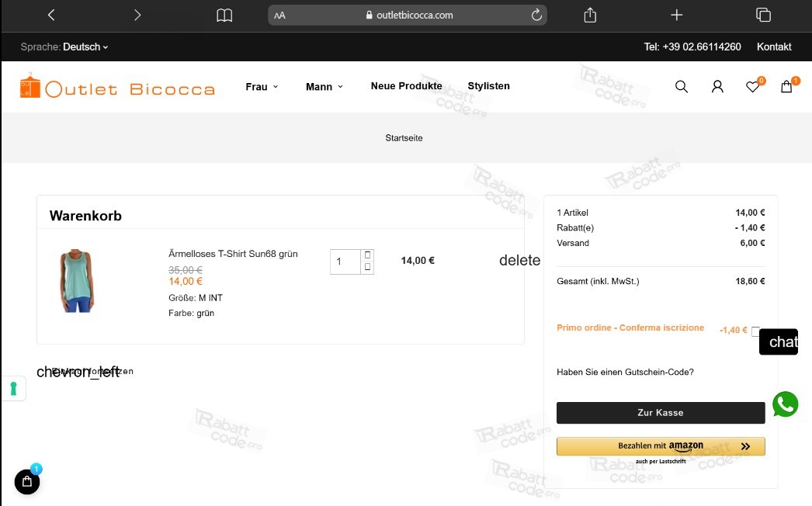This screenshot has height=506, width=812.
Task: Show all tabs overview icon
Action: pos(763,15)
